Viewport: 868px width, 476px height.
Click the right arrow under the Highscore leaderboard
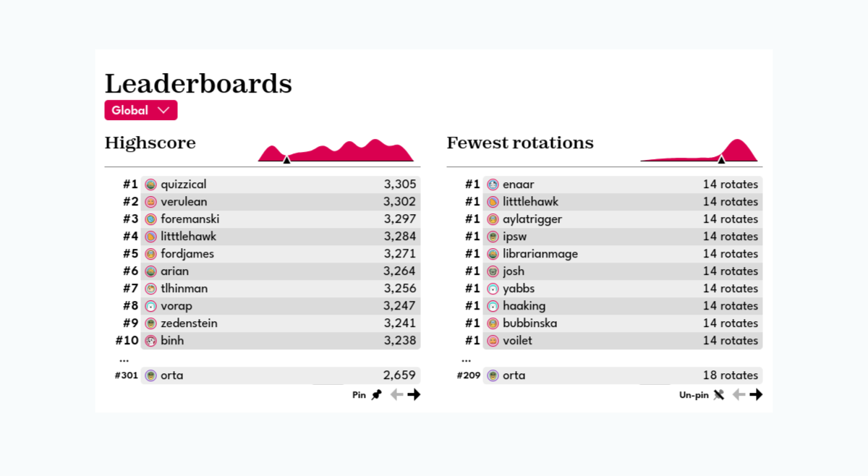pyautogui.click(x=414, y=394)
